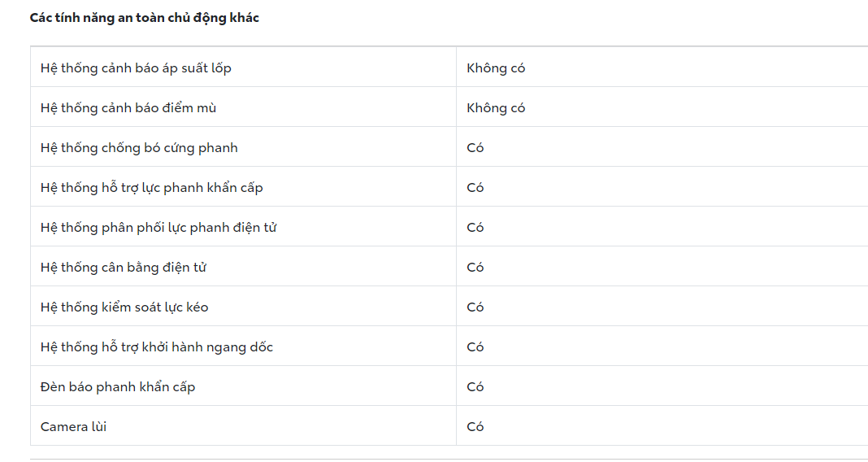The image size is (868, 462).
Task: Select the "Hệ thống cảnh báo áp suất lốp" row label
Action: [136, 68]
